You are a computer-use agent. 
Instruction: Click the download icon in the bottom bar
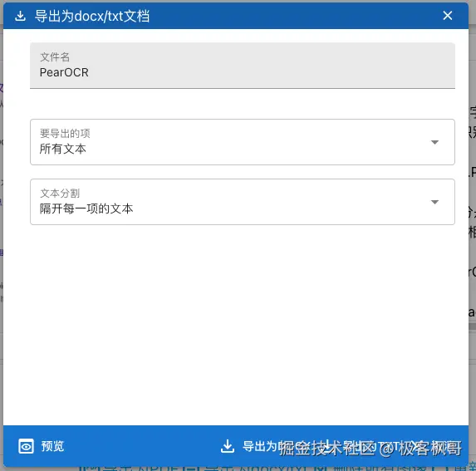tap(228, 446)
